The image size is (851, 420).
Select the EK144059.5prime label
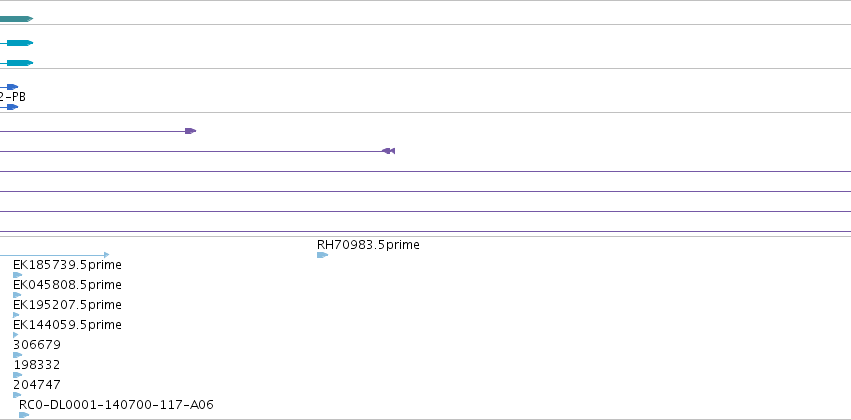point(67,325)
